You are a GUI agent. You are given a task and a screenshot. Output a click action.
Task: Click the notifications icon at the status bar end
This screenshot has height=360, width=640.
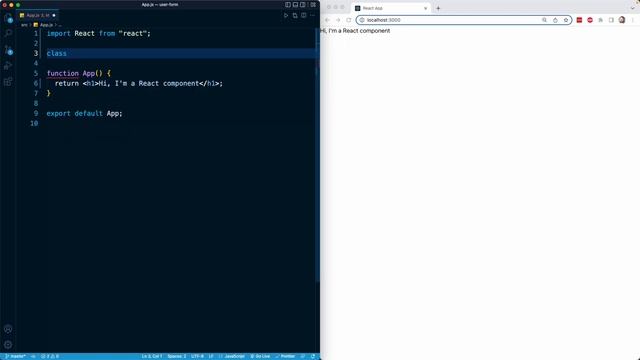pyautogui.click(x=313, y=356)
